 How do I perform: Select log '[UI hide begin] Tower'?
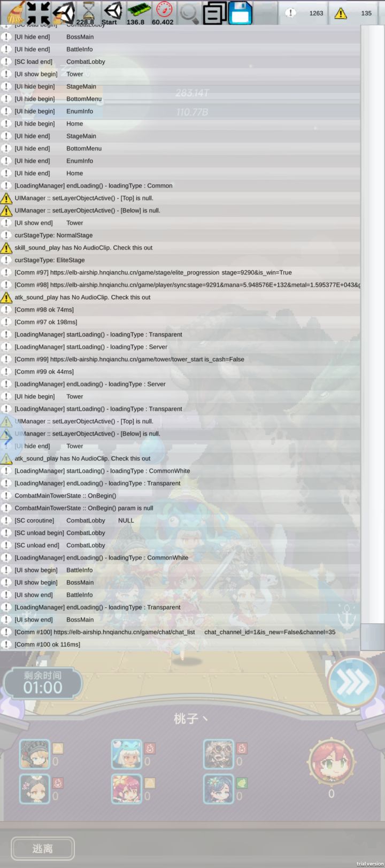point(180,396)
